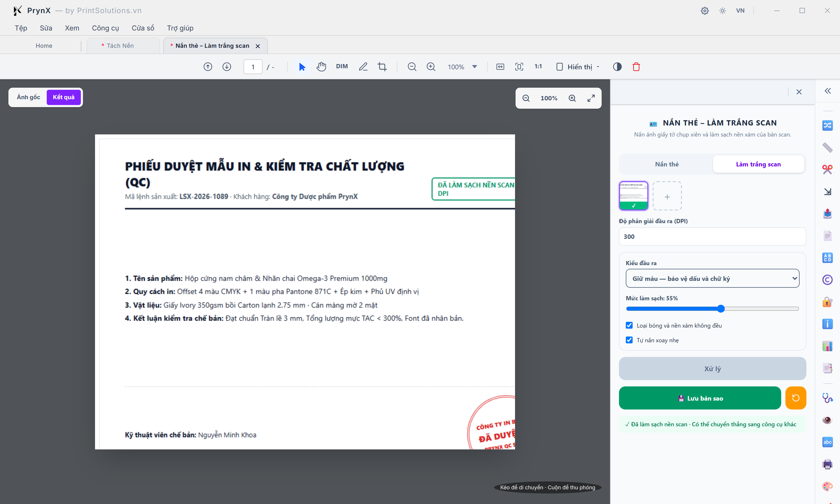Open the Công cụ menu

point(105,28)
